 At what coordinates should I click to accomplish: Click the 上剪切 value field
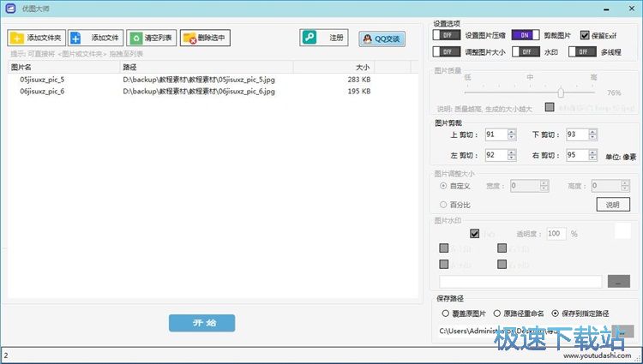point(496,134)
